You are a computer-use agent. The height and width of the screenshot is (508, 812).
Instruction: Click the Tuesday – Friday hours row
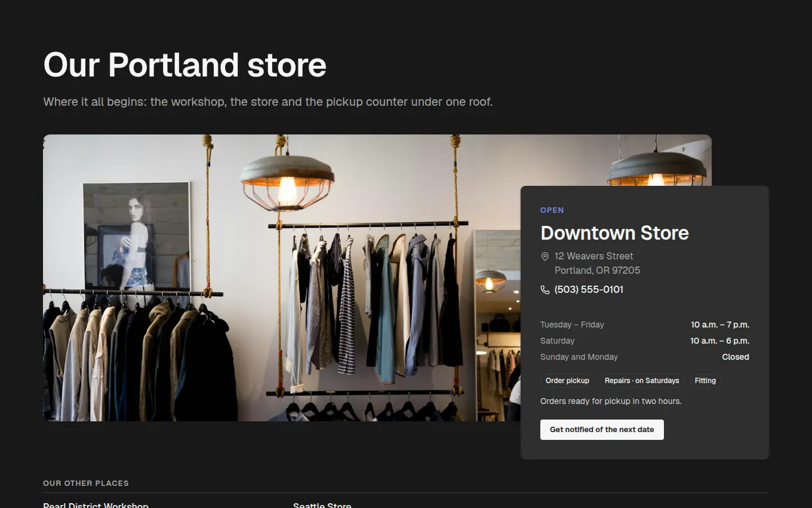click(x=645, y=325)
